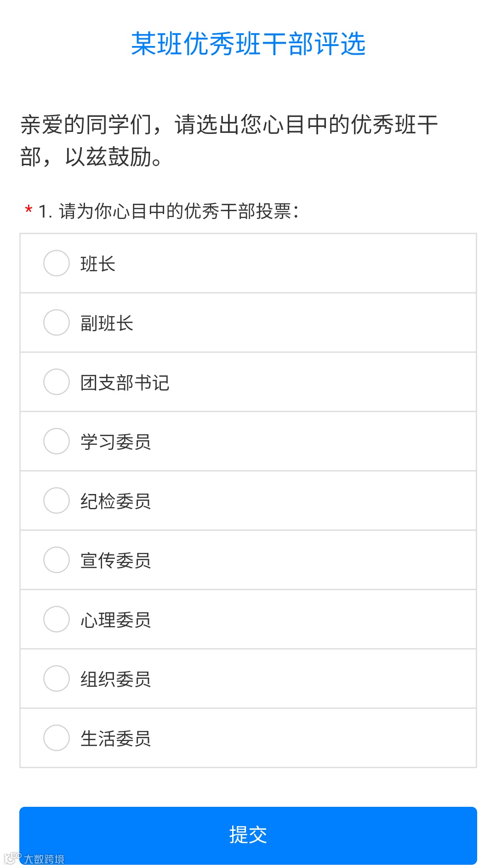
Task: Choose 宣传委员 radio option
Action: click(56, 560)
